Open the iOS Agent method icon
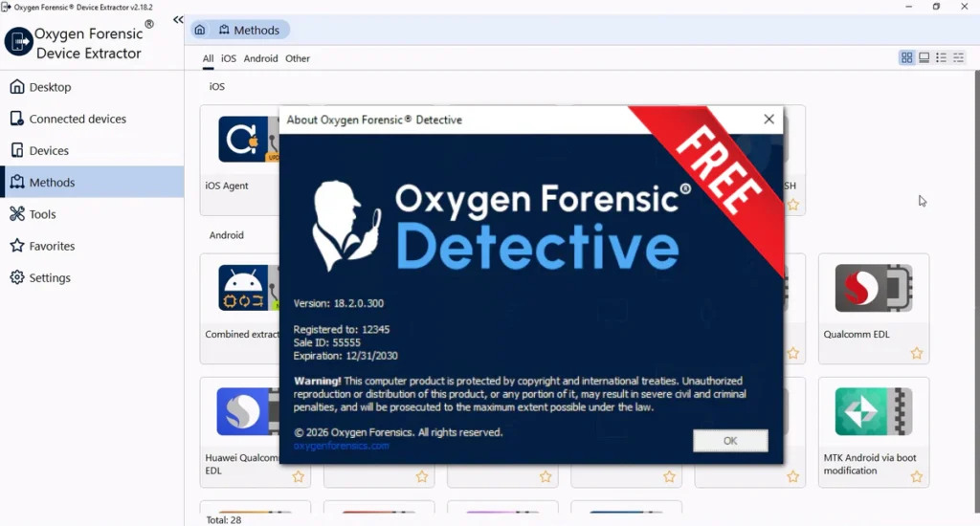Viewport: 980px width, 526px height. coord(248,140)
